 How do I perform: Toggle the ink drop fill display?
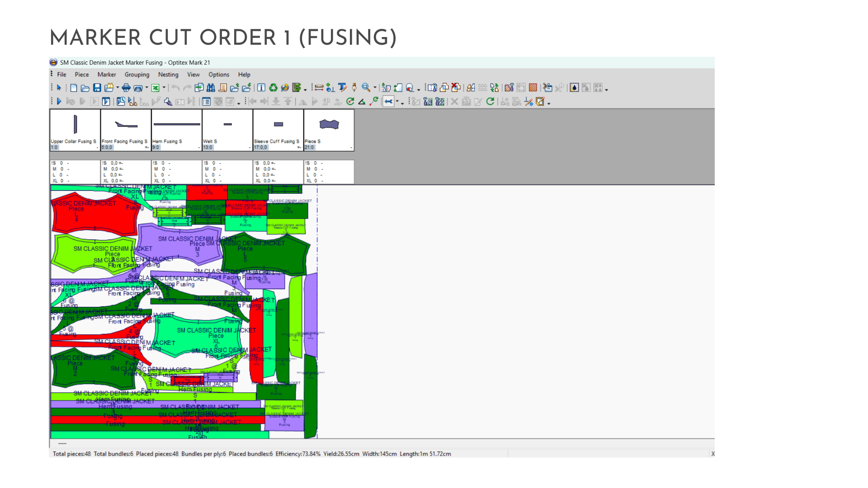574,88
